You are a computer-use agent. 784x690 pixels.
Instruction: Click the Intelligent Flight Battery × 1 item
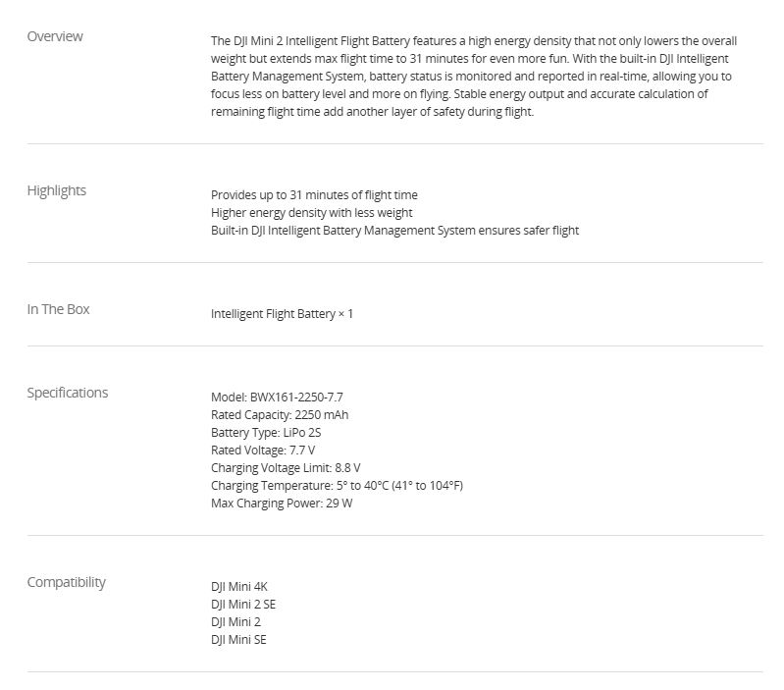(x=282, y=314)
